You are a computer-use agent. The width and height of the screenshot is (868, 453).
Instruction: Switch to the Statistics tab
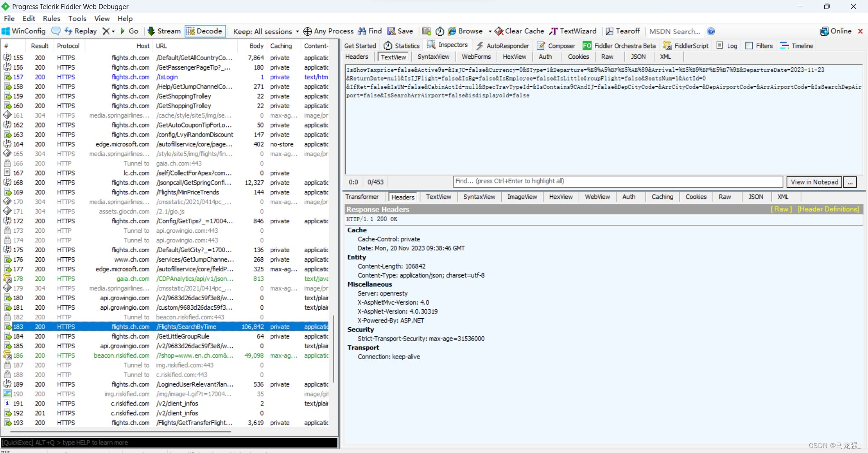click(x=401, y=46)
